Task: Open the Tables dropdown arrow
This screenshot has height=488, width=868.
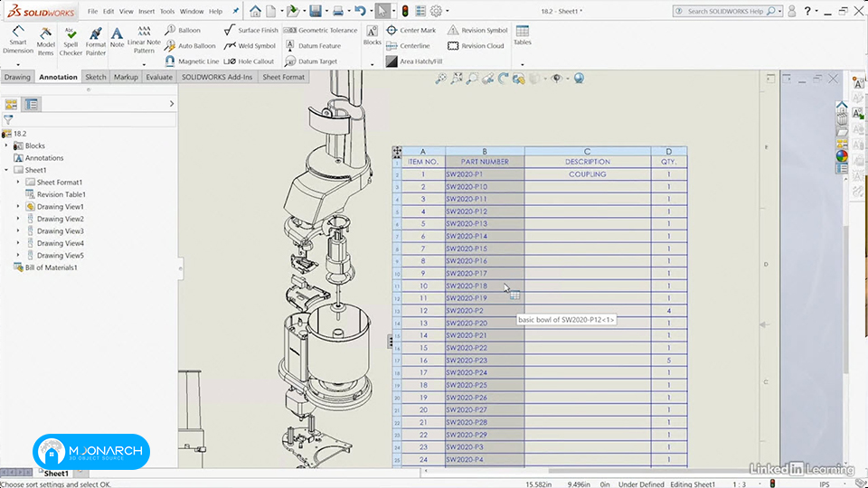Action: click(x=522, y=65)
